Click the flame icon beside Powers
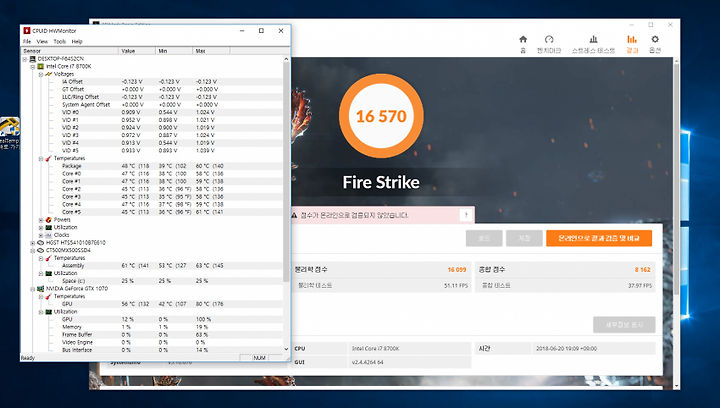 click(x=48, y=220)
